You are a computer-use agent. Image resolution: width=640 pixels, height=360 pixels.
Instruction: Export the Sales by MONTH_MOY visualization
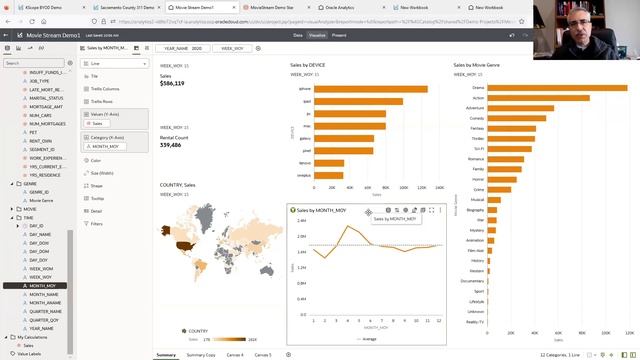click(414, 210)
